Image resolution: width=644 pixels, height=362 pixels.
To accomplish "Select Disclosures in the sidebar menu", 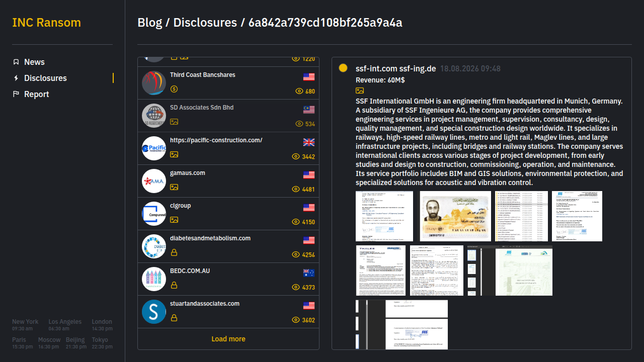I will point(45,78).
